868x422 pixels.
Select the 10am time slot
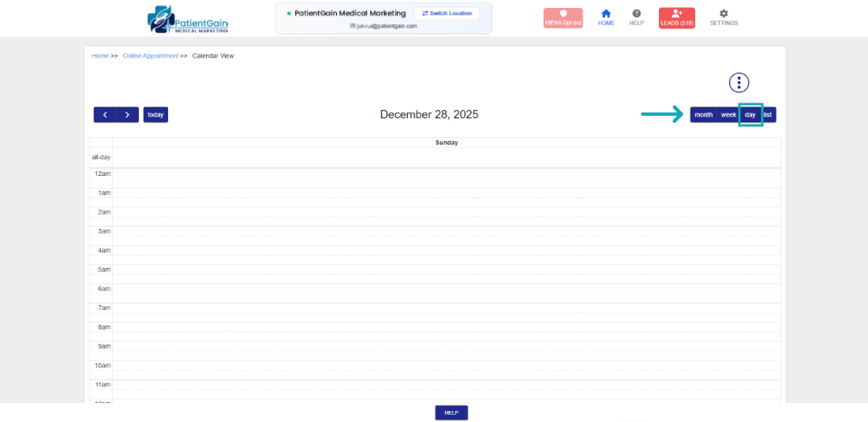pos(446,365)
